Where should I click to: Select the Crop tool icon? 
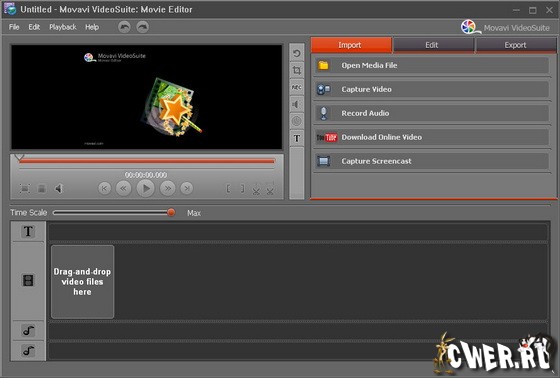[296, 70]
